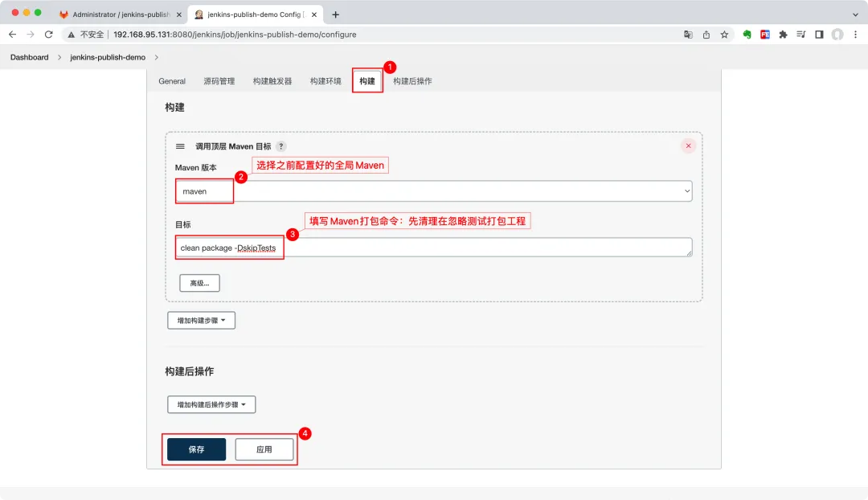Close the Administrator GitLab tab
Viewport: 868px width, 500px height.
point(178,14)
